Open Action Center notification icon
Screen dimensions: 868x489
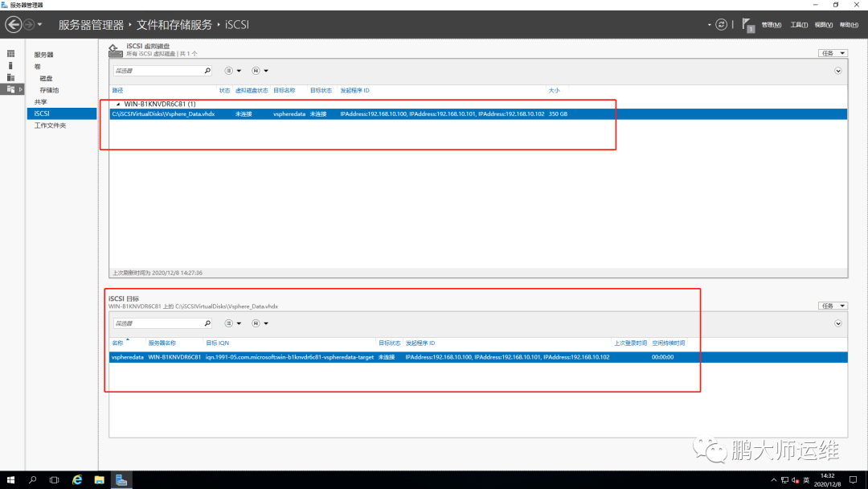[x=853, y=480]
